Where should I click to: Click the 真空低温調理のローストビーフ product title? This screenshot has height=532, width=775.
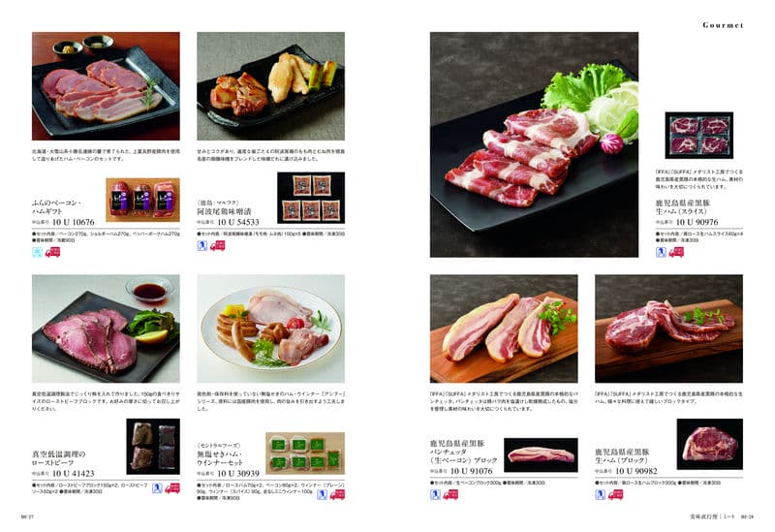[x=59, y=457]
